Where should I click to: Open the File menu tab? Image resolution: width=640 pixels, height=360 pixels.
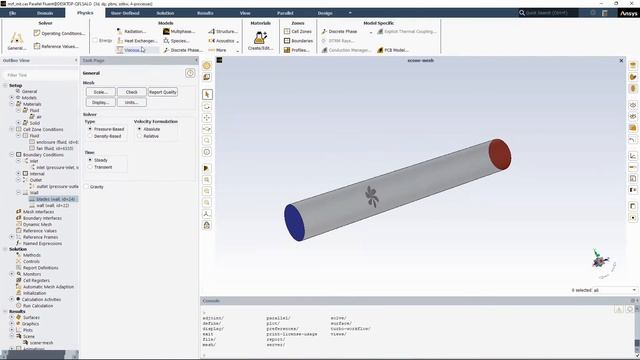pos(13,13)
